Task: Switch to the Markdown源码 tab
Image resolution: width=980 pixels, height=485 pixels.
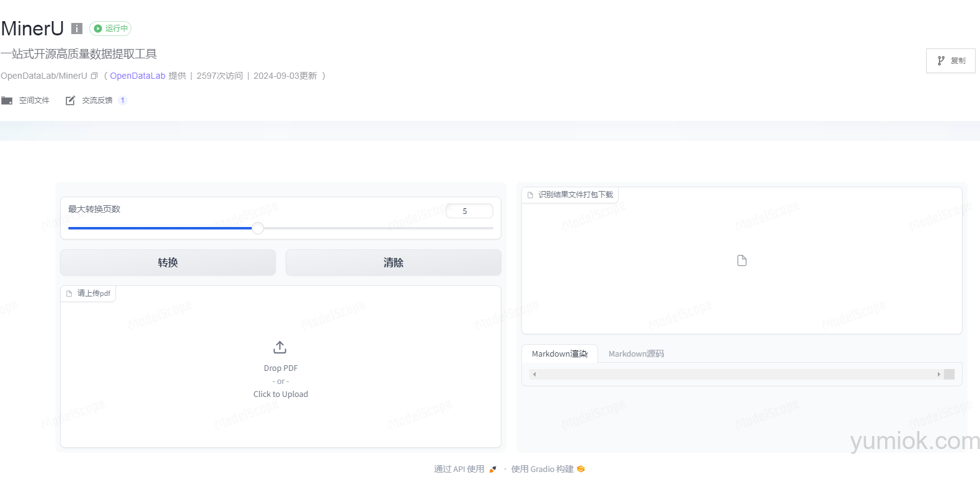Action: (636, 354)
